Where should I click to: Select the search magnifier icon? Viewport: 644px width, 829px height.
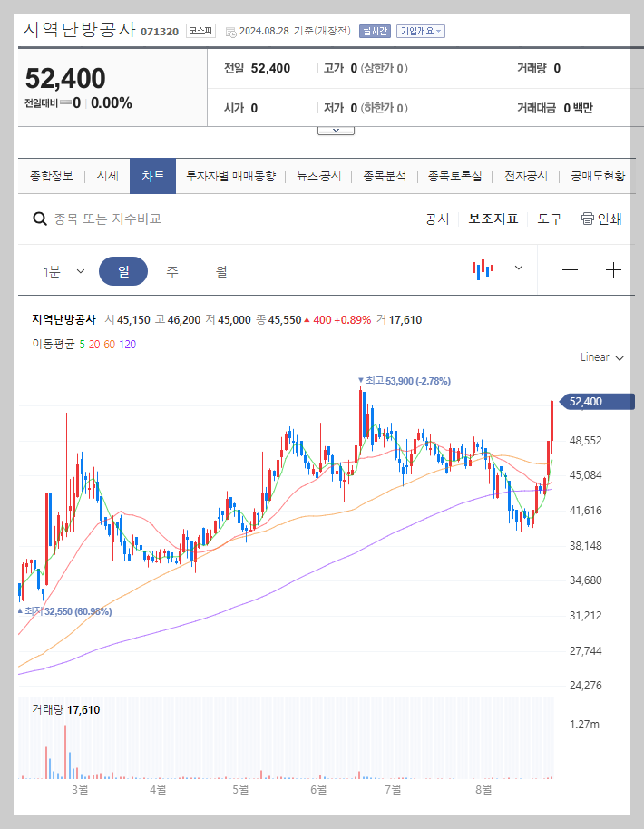coord(40,219)
